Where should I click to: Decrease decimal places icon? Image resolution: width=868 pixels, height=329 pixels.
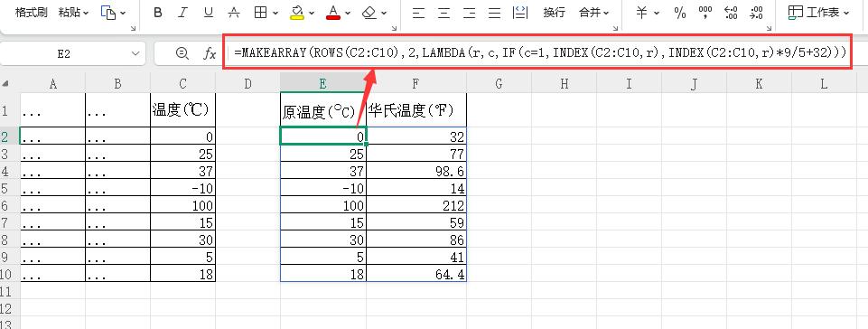click(x=756, y=13)
